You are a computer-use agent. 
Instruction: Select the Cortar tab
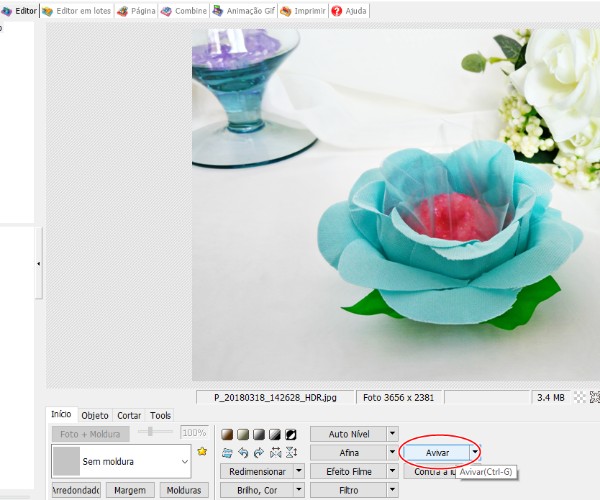[x=129, y=416]
